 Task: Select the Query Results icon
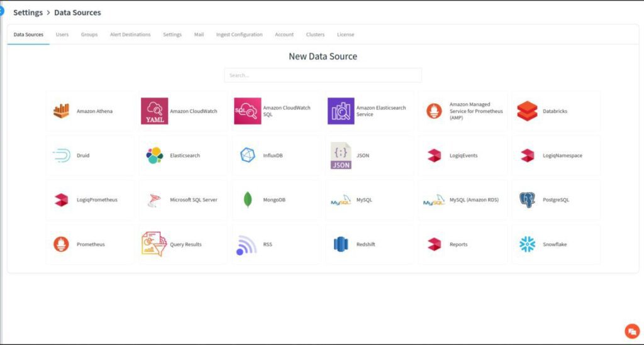tap(154, 244)
